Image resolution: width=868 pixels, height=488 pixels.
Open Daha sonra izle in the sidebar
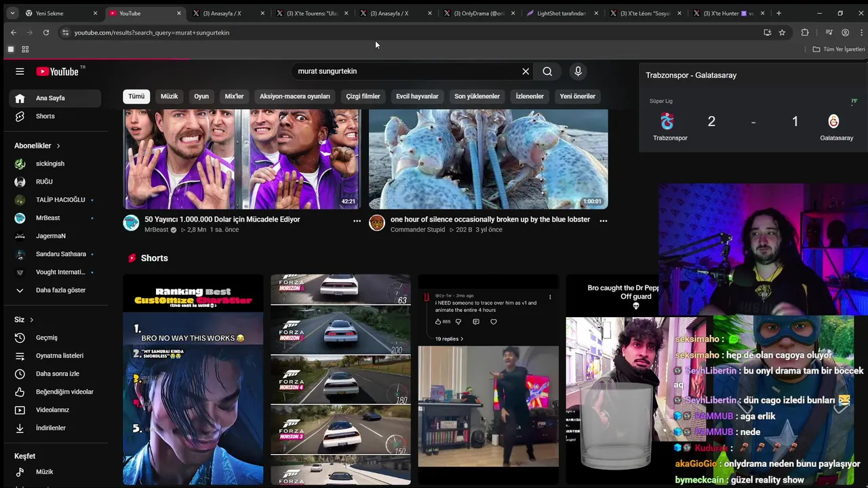pos(55,373)
